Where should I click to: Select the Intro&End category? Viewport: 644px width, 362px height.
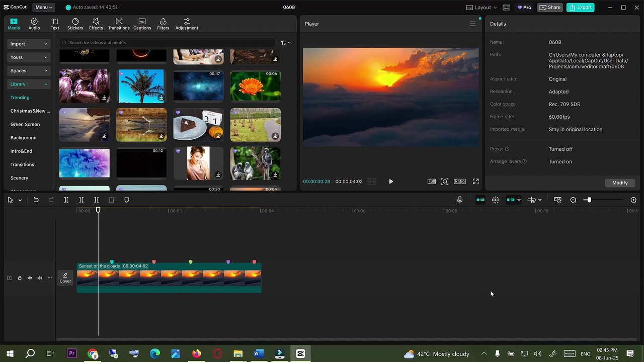(21, 151)
